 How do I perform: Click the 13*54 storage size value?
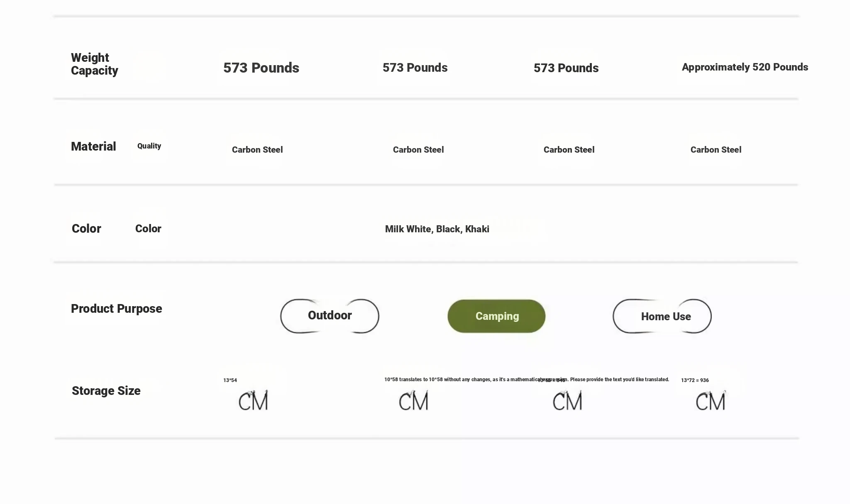pos(230,380)
